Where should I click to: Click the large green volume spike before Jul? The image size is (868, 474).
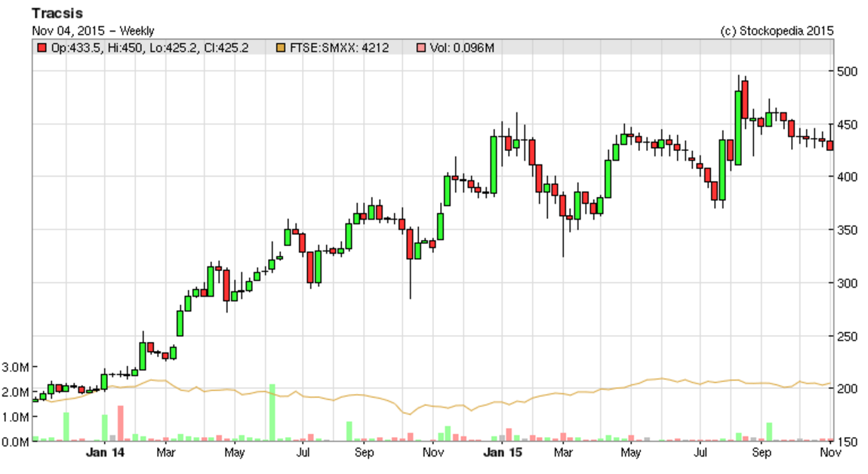click(273, 413)
